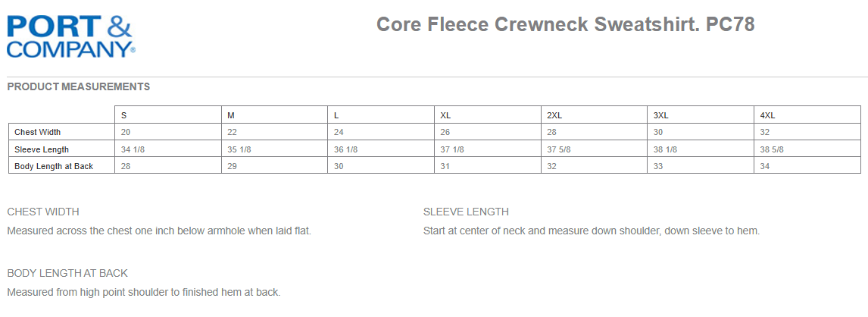Click the Sleeve Length measuring instructions text
This screenshot has width=868, height=317.
coord(591,231)
